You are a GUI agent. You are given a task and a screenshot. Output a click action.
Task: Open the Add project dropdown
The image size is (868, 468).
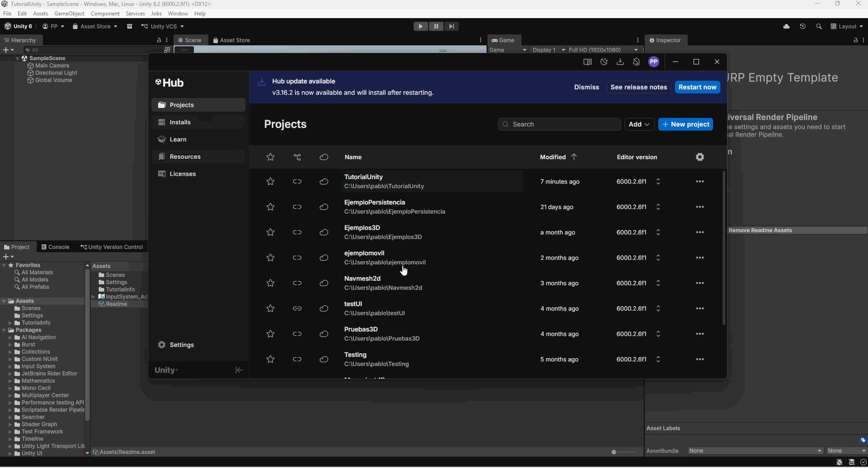click(639, 124)
